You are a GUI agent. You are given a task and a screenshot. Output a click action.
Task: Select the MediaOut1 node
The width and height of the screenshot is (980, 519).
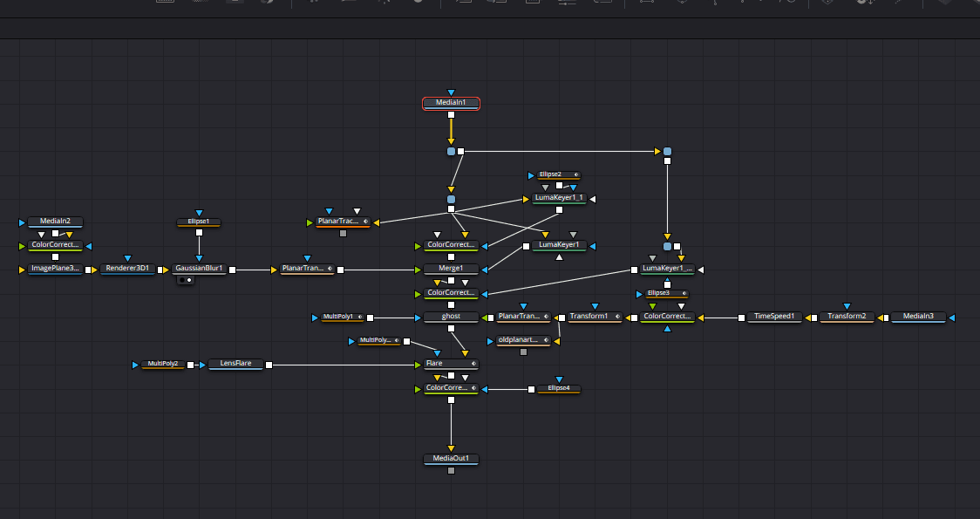[x=451, y=459]
